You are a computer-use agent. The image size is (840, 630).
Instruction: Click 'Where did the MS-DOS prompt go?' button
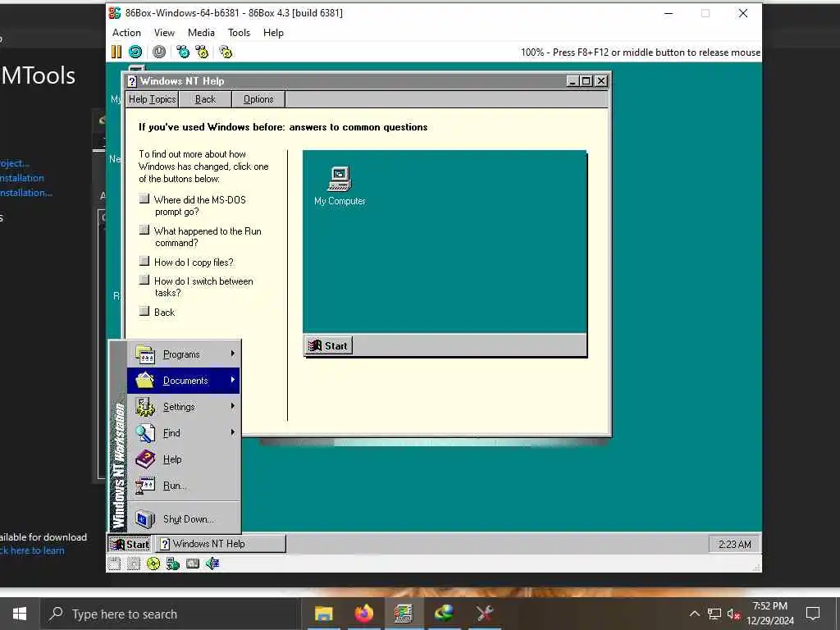pyautogui.click(x=144, y=199)
